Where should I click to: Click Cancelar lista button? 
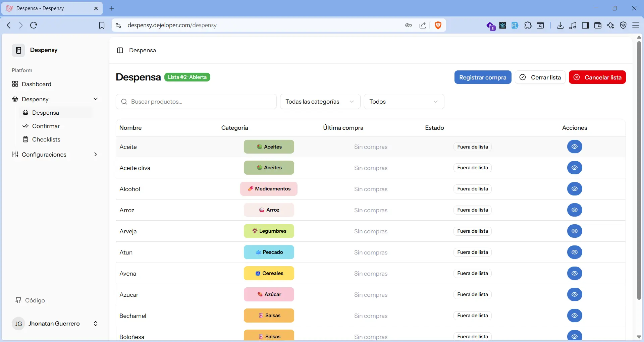(x=597, y=77)
